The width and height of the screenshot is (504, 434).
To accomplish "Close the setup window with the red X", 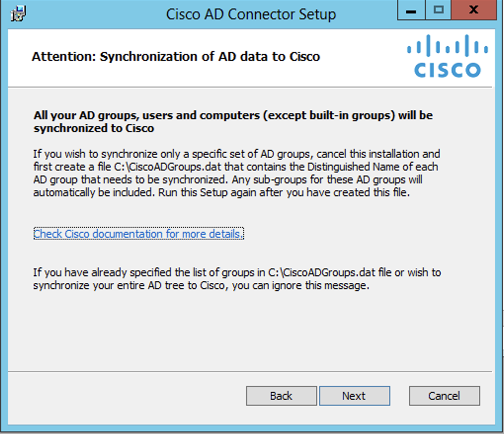I will (x=474, y=10).
